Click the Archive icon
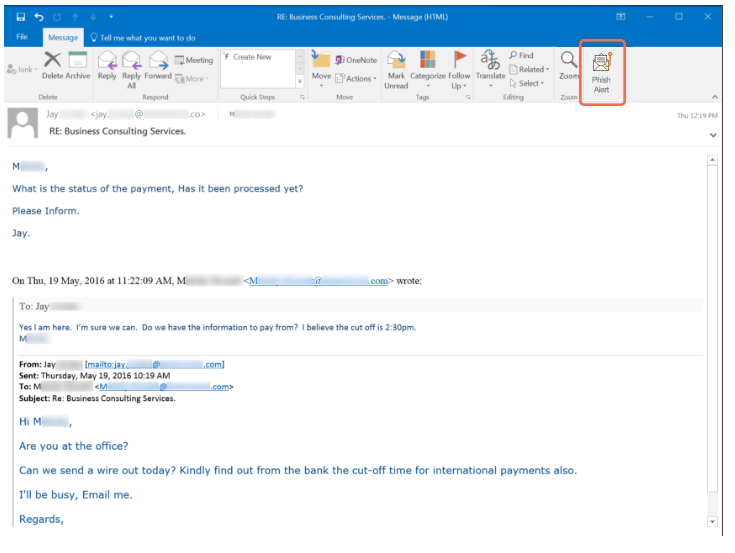735x553 pixels. click(x=78, y=65)
